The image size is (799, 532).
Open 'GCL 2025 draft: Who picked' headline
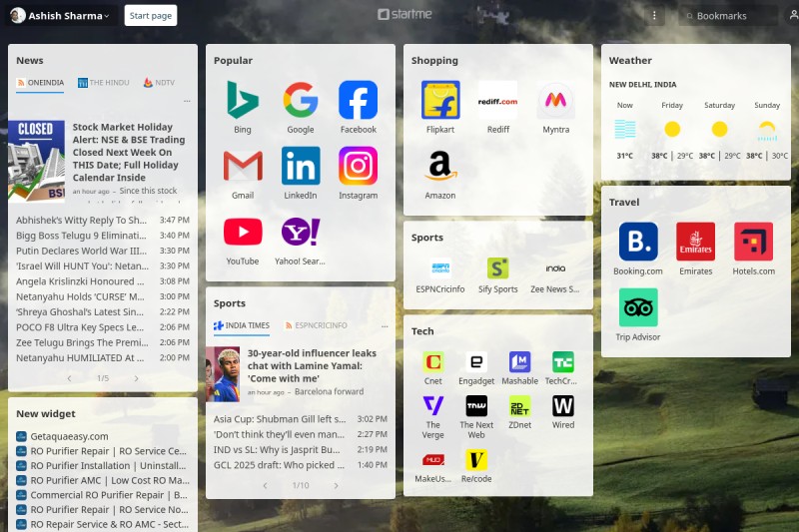pos(279,465)
